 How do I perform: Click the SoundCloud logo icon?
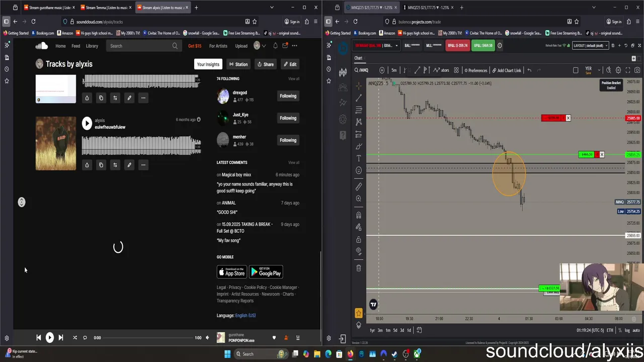pos(41,46)
